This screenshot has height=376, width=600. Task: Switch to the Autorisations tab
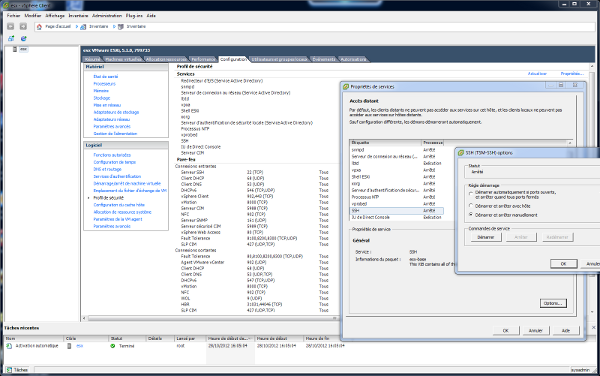point(353,59)
